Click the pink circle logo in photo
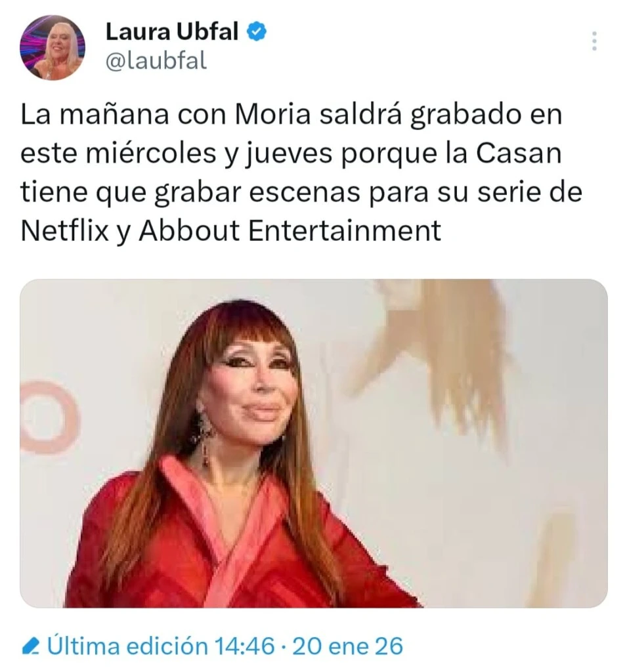 pos(48,417)
